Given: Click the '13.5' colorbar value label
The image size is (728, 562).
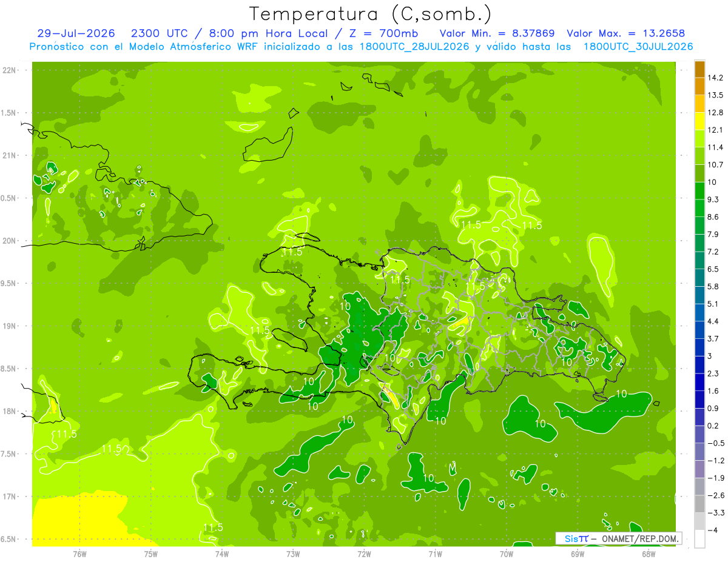Looking at the screenshot, I should pos(715,95).
